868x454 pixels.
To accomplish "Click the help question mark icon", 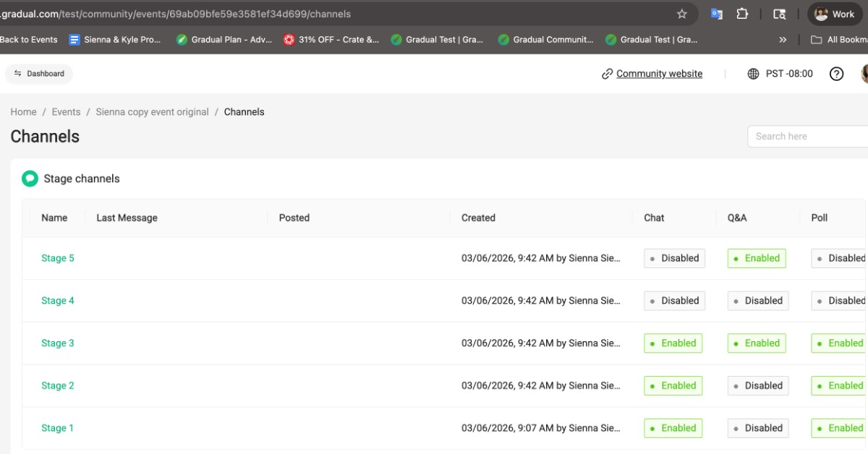I will 836,74.
